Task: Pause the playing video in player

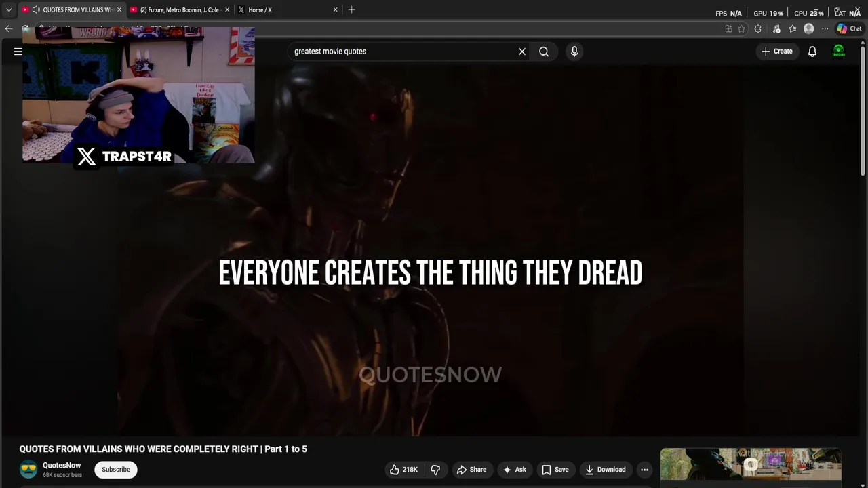Action: coord(430,251)
